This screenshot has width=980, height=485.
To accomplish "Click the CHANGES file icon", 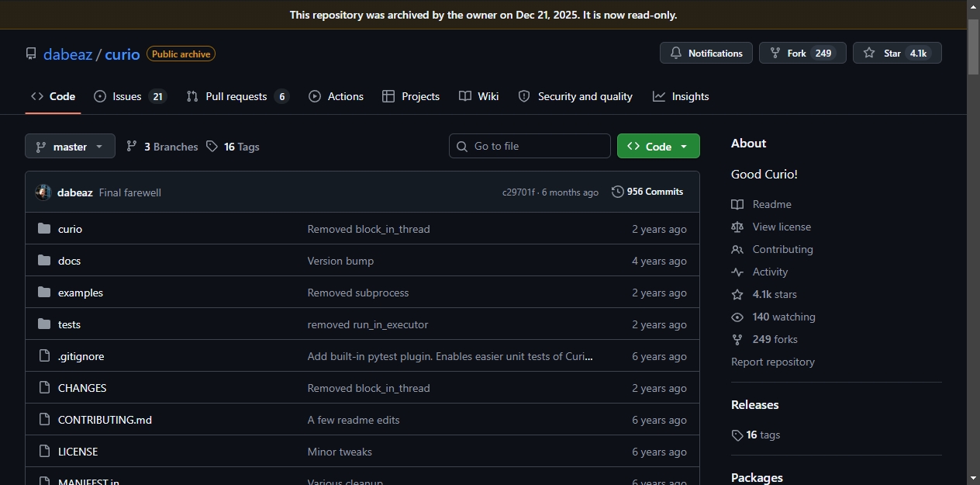I will coord(44,388).
